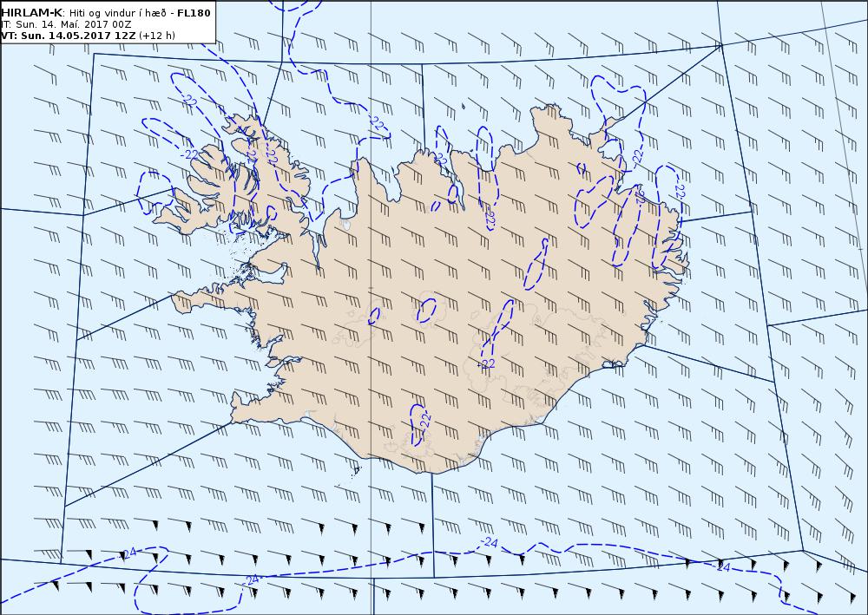This screenshot has height=615, width=868.
Task: Click the 'VT: Sun. 14.05.2017 12Z' valid time
Action: (x=68, y=36)
